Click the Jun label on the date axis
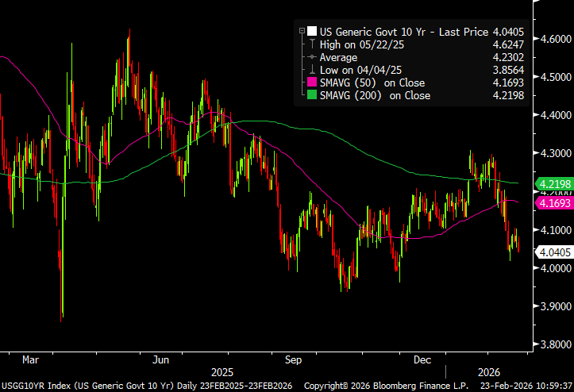This screenshot has height=392, width=574. tap(161, 359)
